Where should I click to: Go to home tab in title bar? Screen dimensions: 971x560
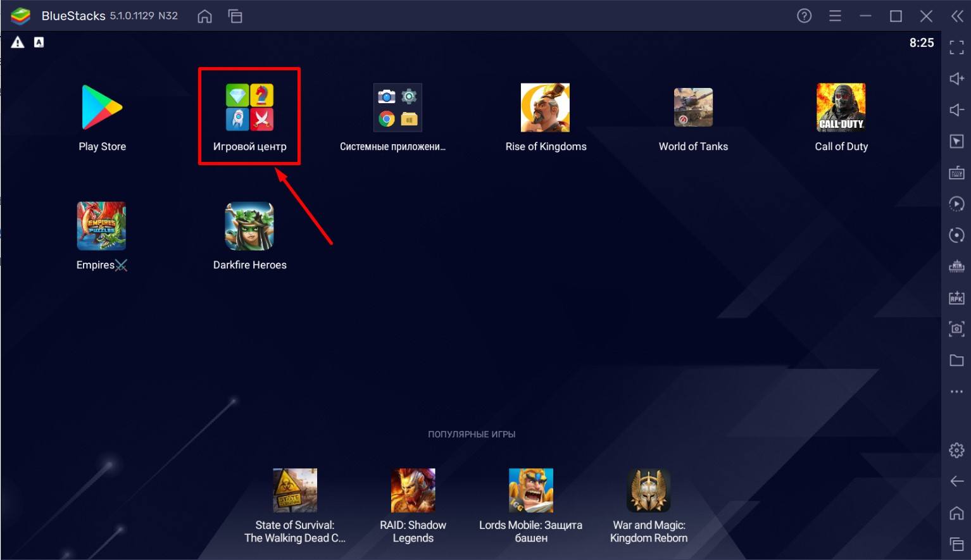tap(204, 16)
